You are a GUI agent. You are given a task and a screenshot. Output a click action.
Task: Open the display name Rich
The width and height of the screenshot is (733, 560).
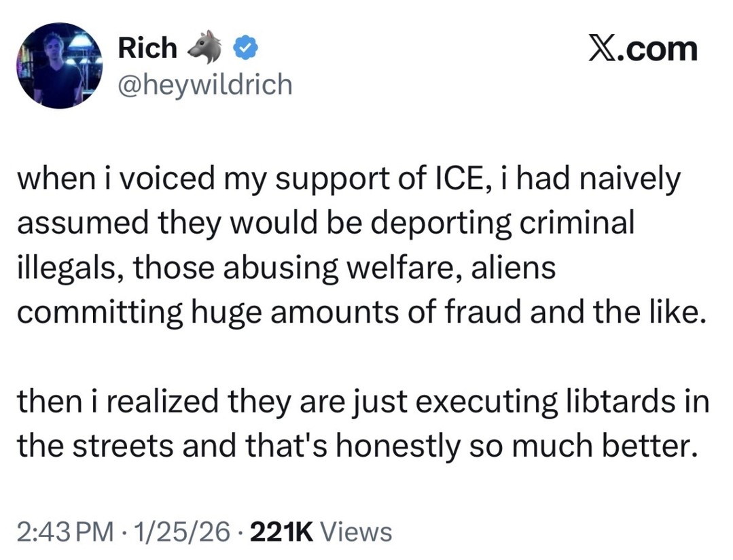(147, 48)
